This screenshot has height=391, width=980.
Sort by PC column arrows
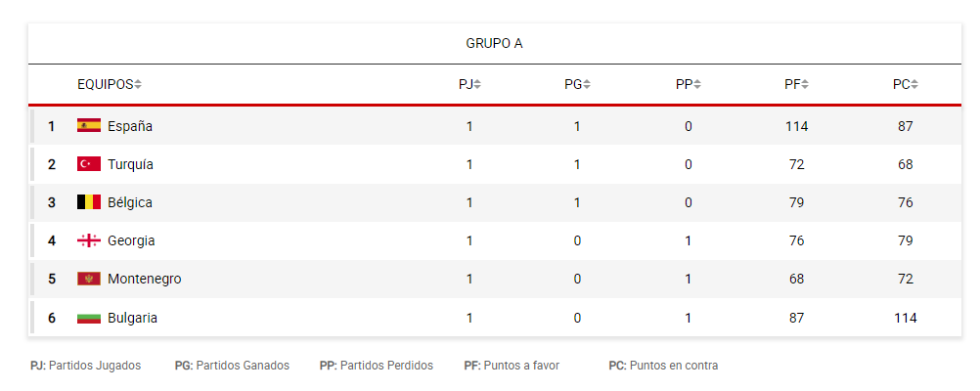914,85
